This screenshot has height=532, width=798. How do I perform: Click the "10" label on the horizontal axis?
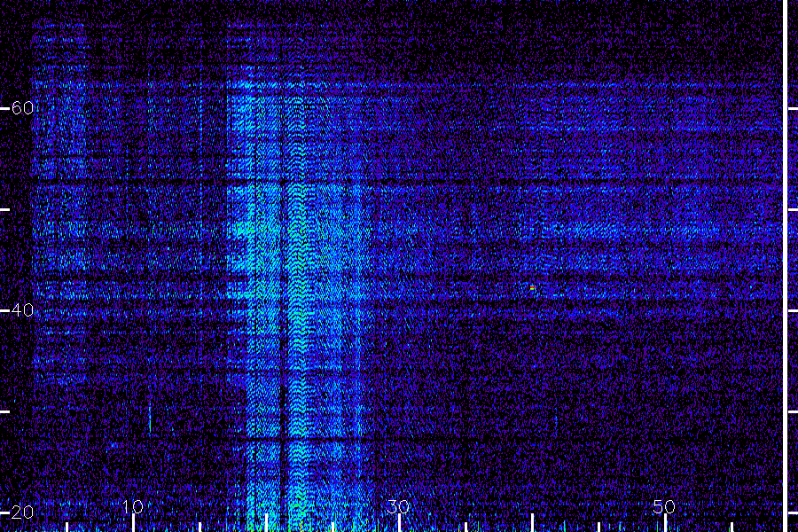click(x=133, y=506)
